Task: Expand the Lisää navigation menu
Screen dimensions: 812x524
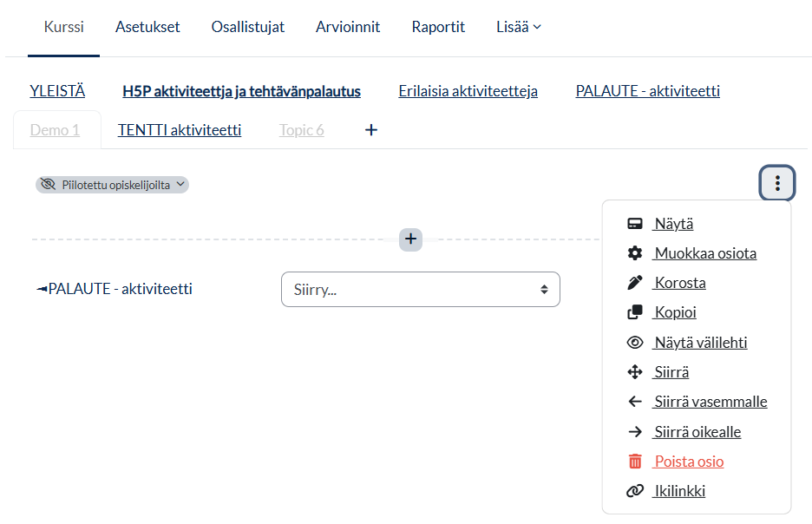Action: coord(519,27)
